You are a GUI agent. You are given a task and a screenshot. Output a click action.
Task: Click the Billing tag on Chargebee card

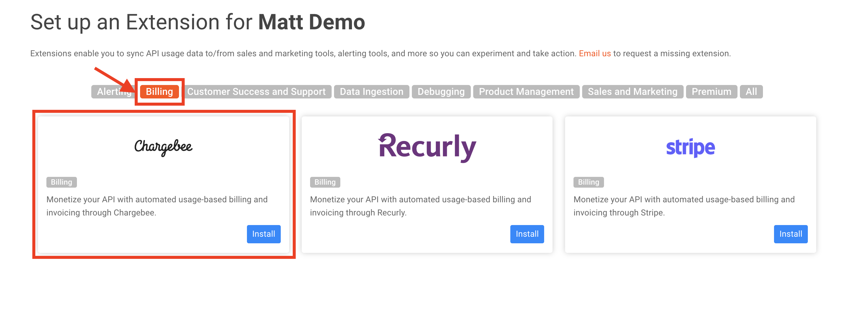61,182
